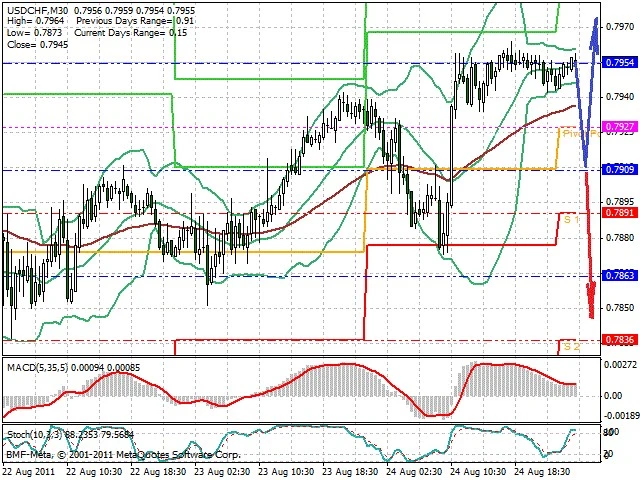The height and width of the screenshot is (480, 640).
Task: Click the red 0.7836 price tag
Action: pos(620,340)
